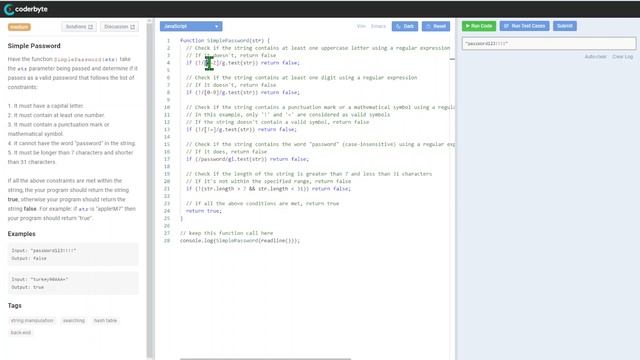Select the Emacs editor mode

(378, 26)
